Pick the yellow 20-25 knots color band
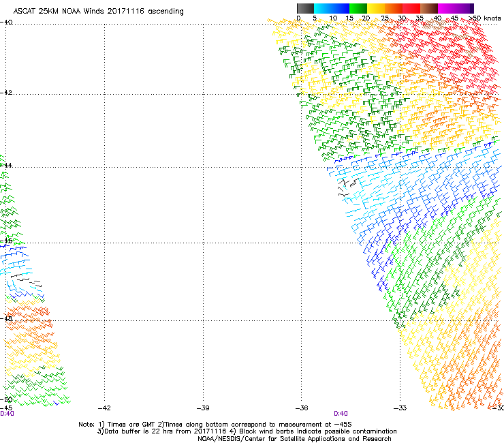Viewport: 504px width, 443px height. pyautogui.click(x=376, y=8)
